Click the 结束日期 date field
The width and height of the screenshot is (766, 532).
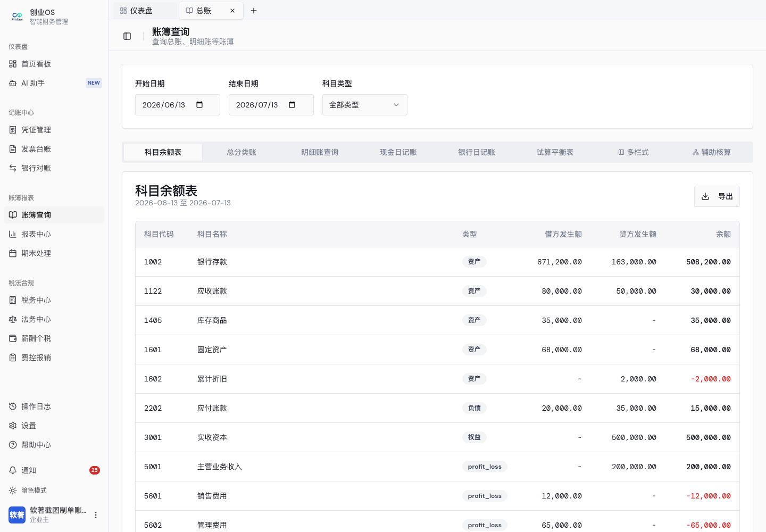tap(271, 105)
